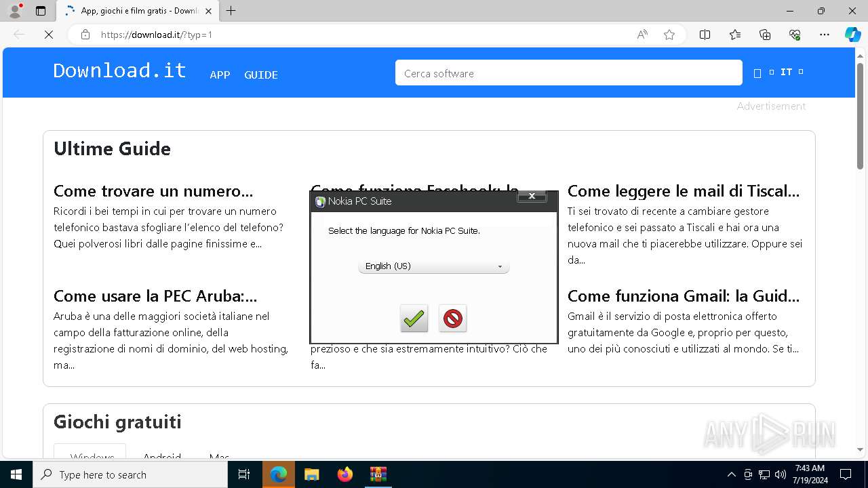This screenshot has height=488, width=868.
Task: Stop page loading in Edge
Action: point(48,35)
